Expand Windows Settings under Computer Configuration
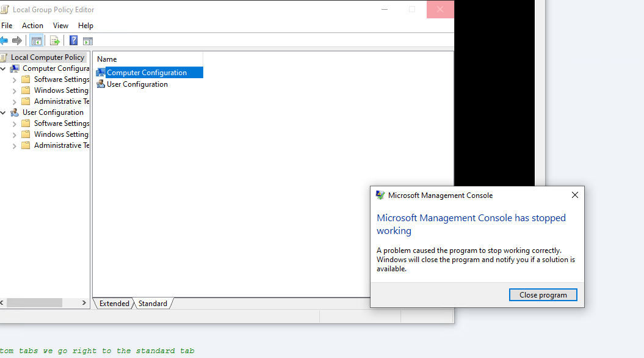 15,91
